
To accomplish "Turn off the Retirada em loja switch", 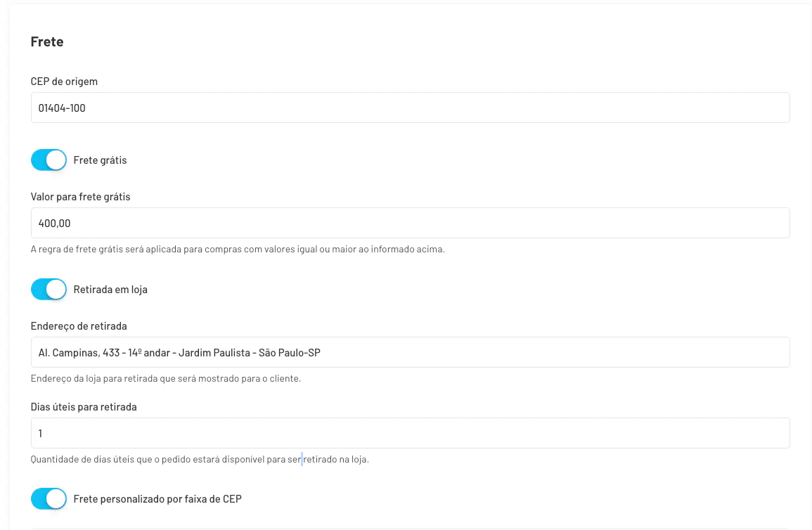I will click(x=49, y=289).
